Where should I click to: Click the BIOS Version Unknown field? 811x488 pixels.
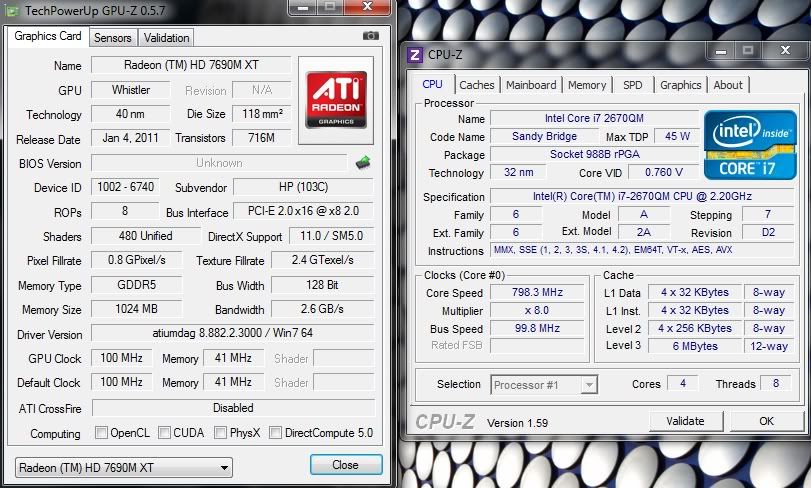(219, 163)
